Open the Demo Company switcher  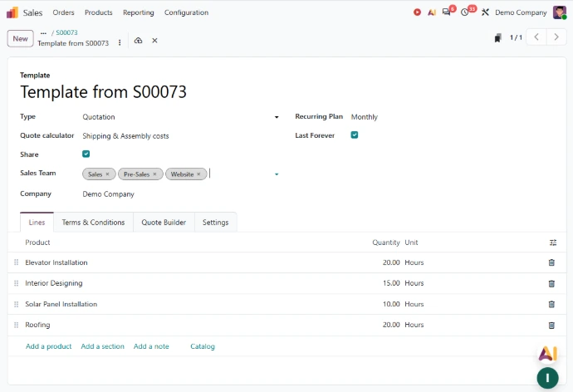pos(521,12)
